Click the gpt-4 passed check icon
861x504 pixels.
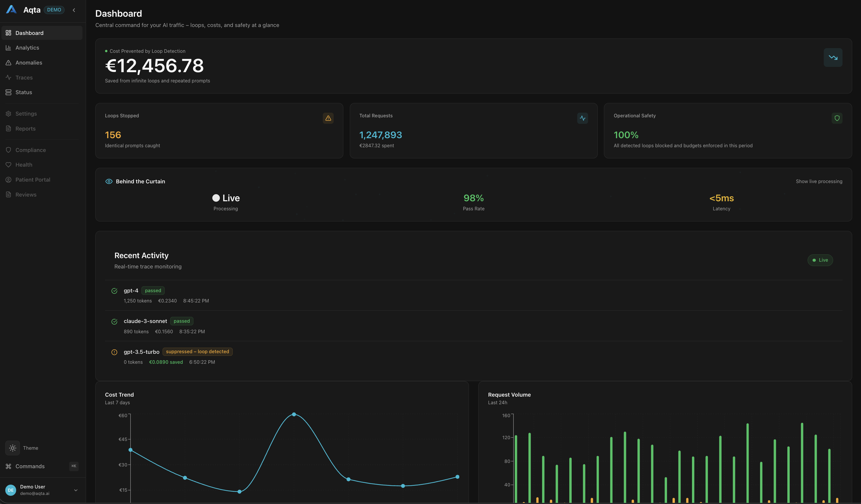pos(114,291)
